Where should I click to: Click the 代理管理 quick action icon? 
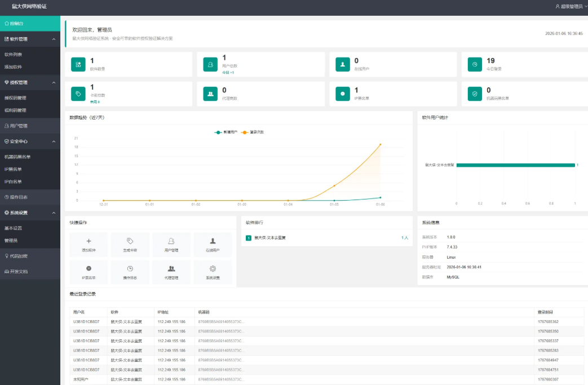[x=171, y=269]
